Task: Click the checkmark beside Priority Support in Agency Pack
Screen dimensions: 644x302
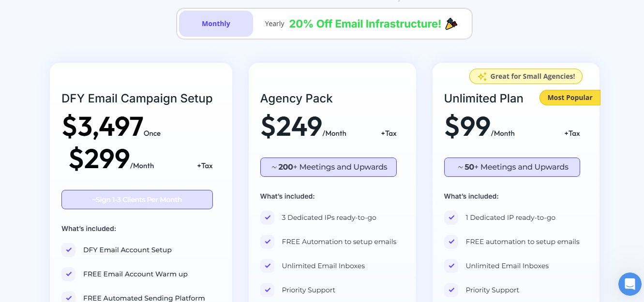Action: click(x=267, y=290)
